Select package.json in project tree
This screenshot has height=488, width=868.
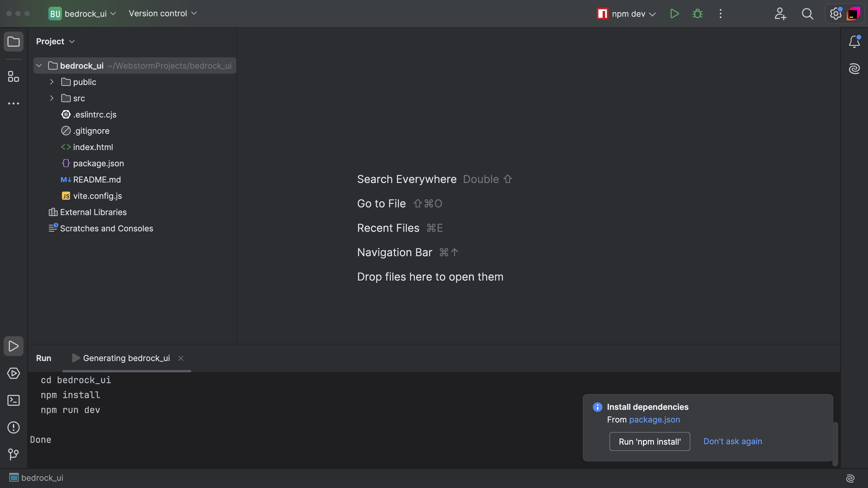point(98,163)
